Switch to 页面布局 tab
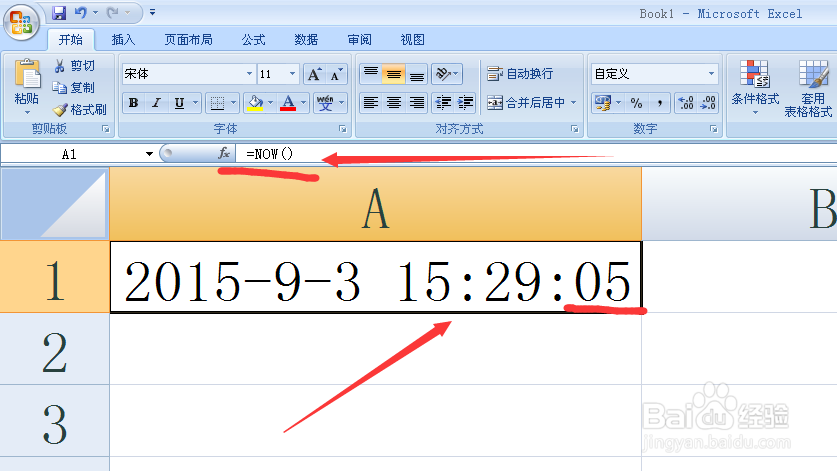The image size is (837, 471). click(x=188, y=40)
